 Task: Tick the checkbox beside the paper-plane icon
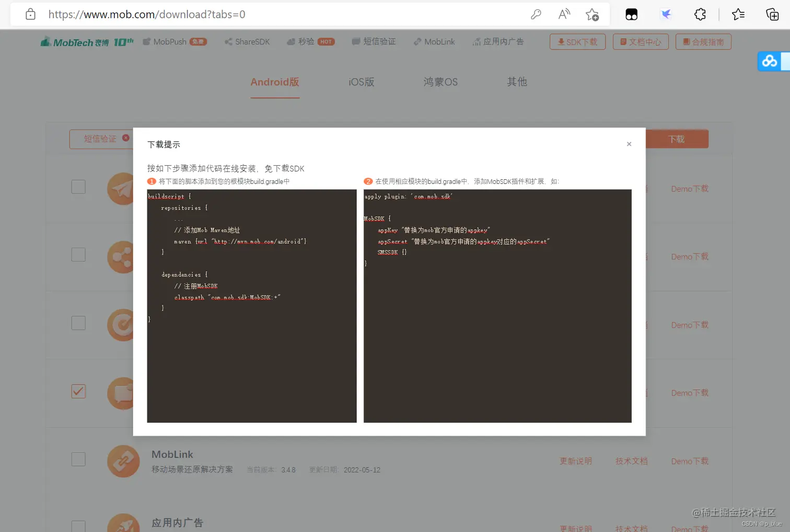(78, 187)
